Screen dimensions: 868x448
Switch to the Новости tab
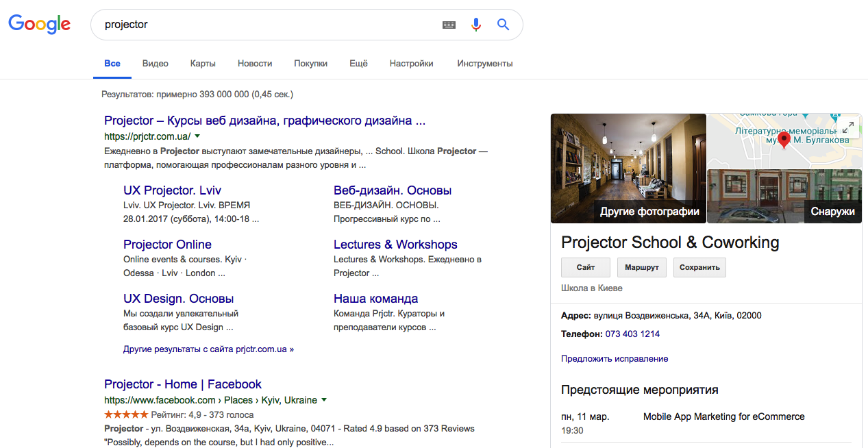(255, 63)
